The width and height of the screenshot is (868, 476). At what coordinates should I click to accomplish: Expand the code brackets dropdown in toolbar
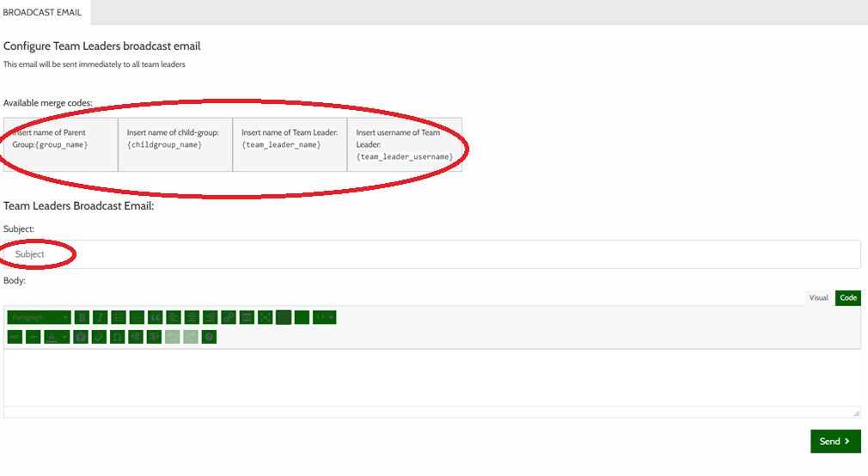click(x=324, y=317)
